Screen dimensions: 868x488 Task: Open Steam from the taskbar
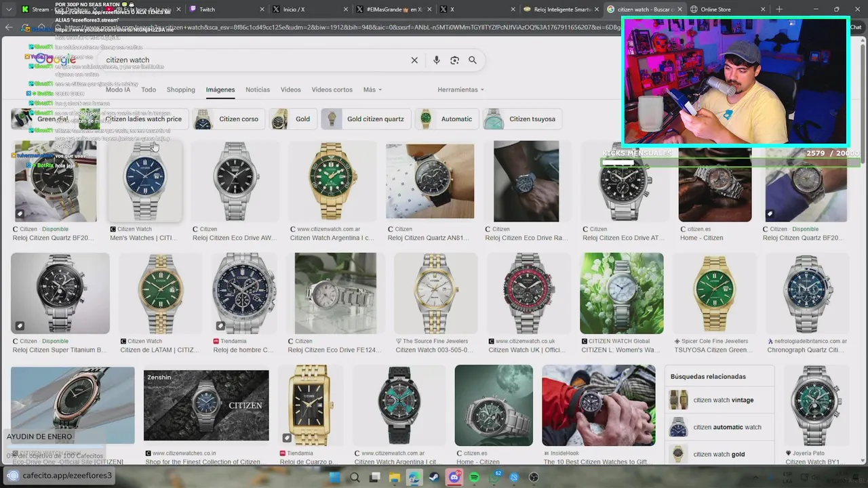pyautogui.click(x=434, y=477)
